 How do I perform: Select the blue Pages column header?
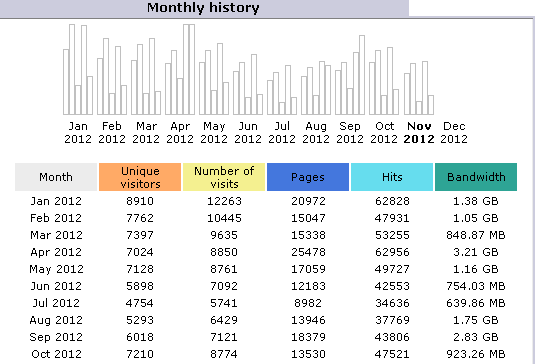tap(308, 177)
